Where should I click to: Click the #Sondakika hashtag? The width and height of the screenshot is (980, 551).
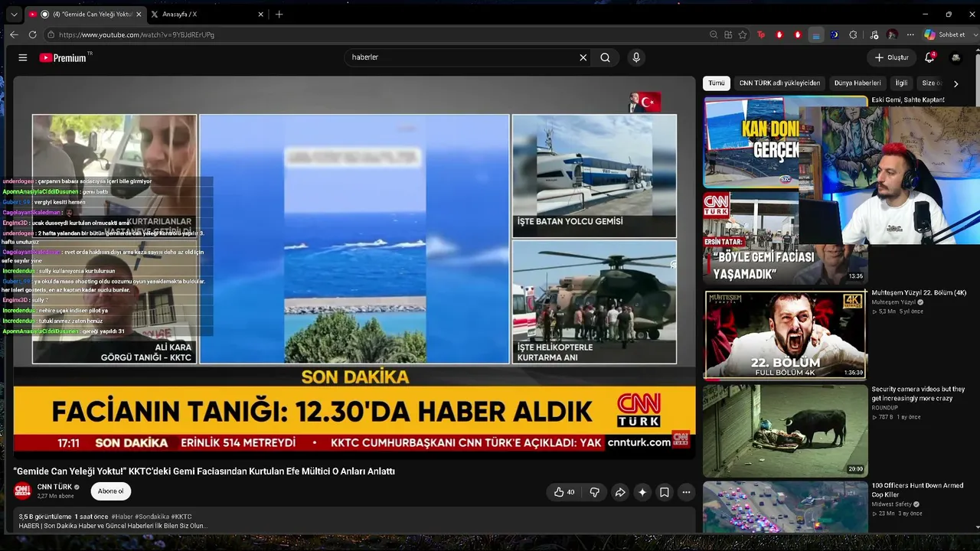tap(152, 517)
